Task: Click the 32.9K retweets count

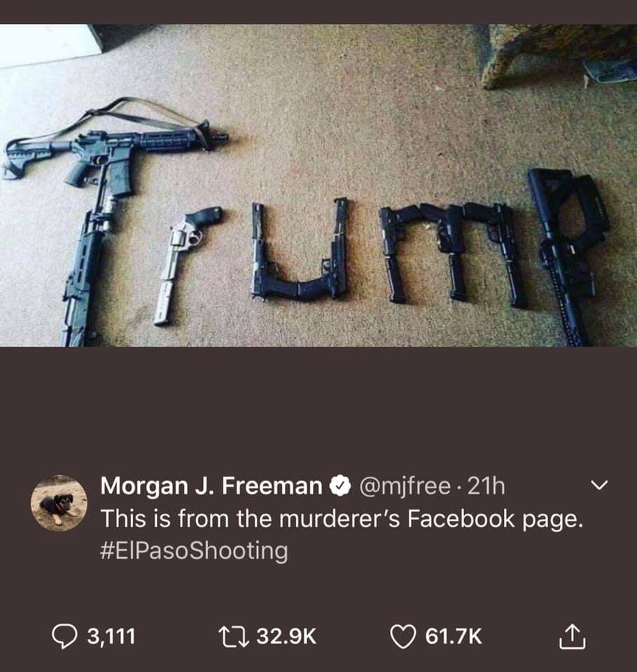Action: 287,636
